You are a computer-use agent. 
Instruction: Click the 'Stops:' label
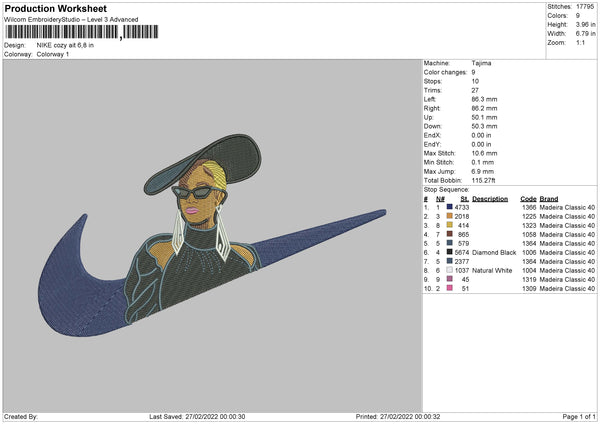pyautogui.click(x=433, y=81)
